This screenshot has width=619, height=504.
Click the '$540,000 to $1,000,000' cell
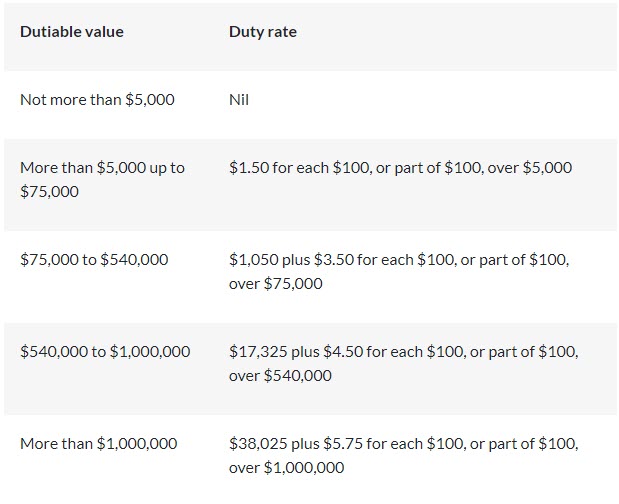[x=105, y=352]
